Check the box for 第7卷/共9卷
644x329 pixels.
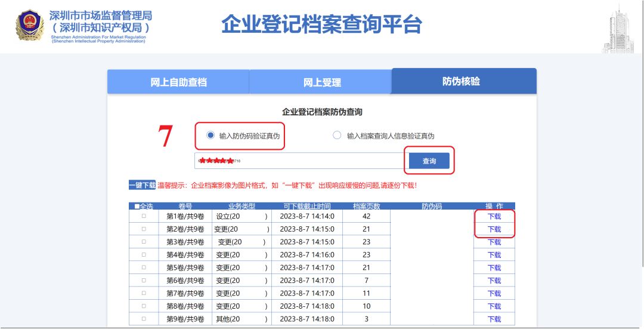tap(144, 293)
